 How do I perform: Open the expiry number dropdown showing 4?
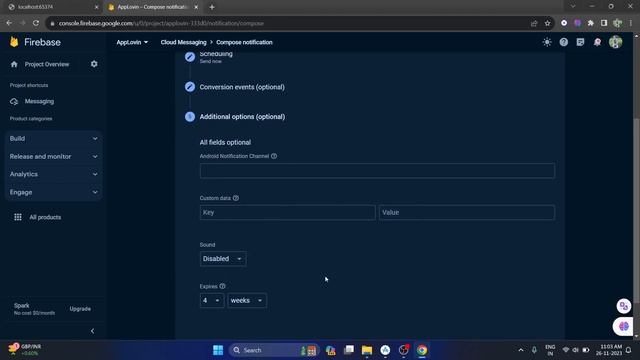point(211,300)
